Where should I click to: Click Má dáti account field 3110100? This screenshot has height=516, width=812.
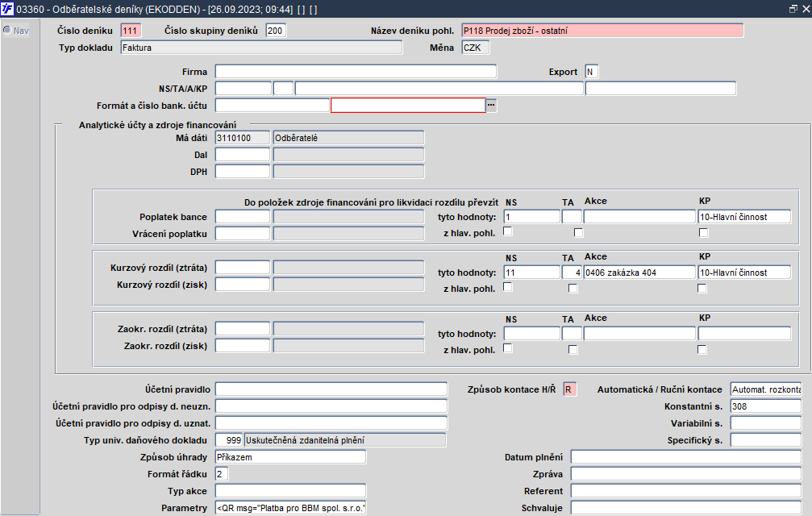click(x=243, y=138)
